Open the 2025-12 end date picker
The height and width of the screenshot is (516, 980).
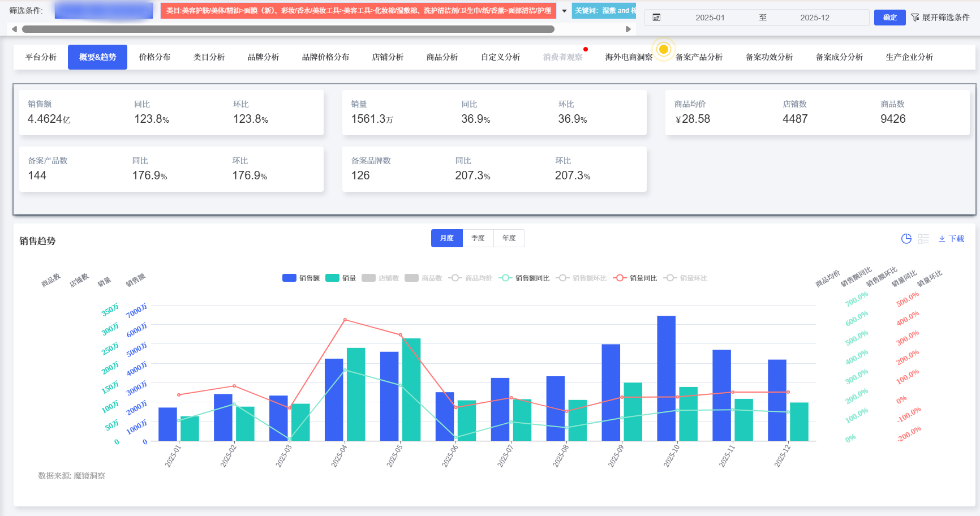[x=814, y=18]
